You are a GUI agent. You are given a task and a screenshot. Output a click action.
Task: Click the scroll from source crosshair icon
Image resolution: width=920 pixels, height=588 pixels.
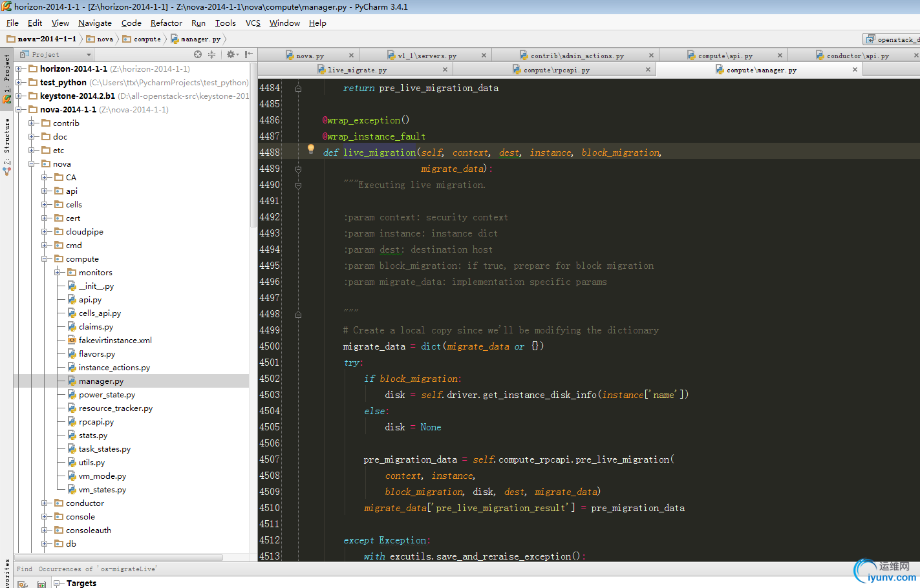(x=198, y=54)
